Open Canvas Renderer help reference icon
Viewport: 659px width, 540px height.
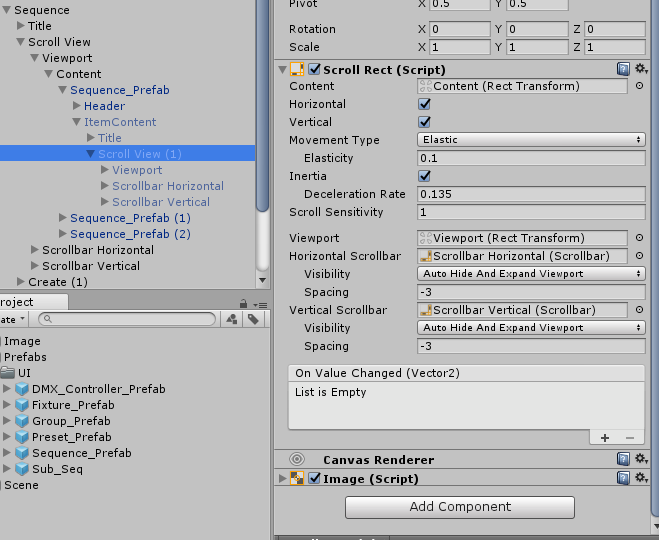point(623,459)
